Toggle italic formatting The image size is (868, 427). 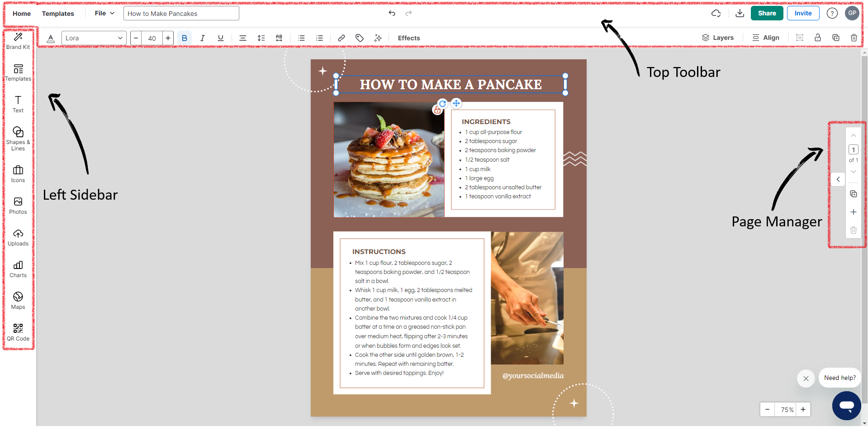[202, 38]
